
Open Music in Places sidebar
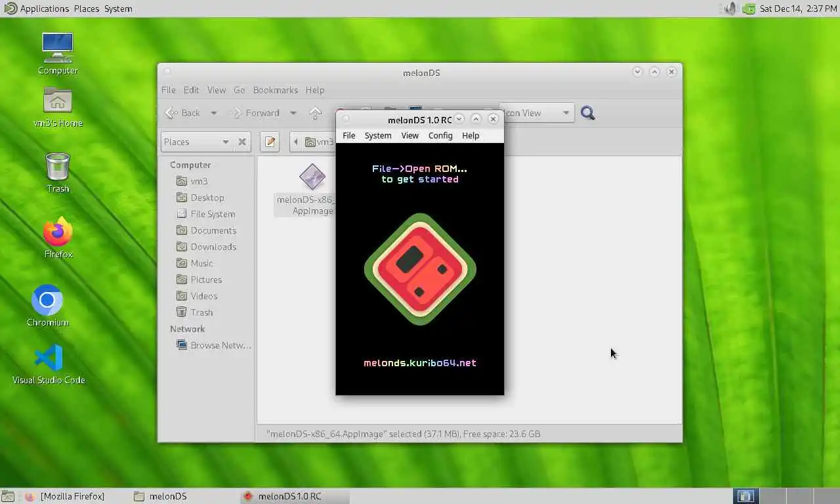click(x=201, y=263)
